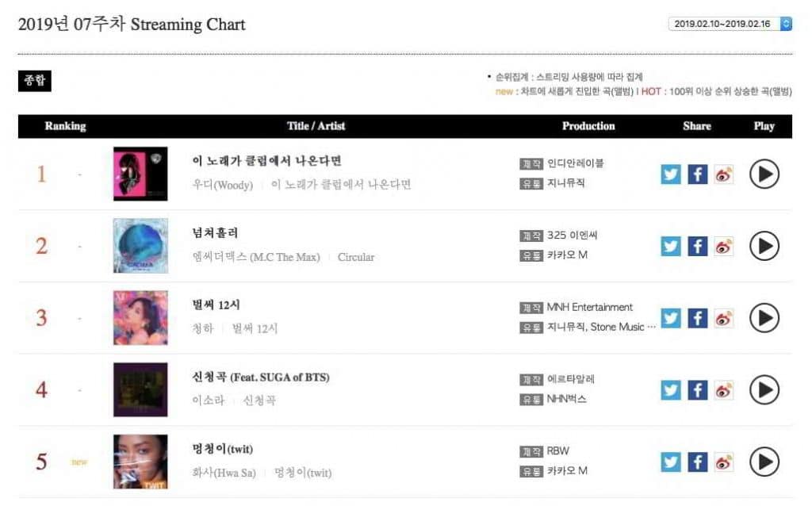The height and width of the screenshot is (506, 812).
Task: Play the Hwa Sa twit song
Action: [764, 462]
